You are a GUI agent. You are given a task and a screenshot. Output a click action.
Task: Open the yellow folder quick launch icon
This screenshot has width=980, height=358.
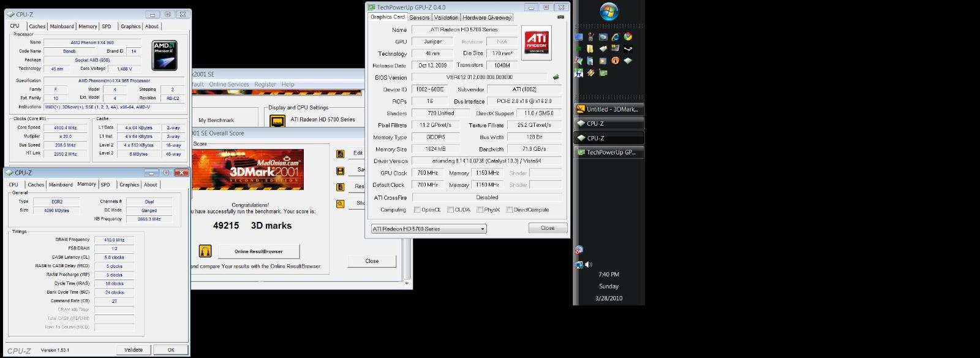pyautogui.click(x=590, y=48)
